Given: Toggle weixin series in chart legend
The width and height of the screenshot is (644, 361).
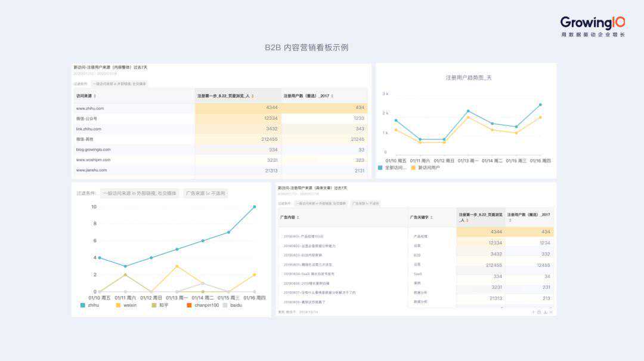Looking at the screenshot, I should (126, 305).
